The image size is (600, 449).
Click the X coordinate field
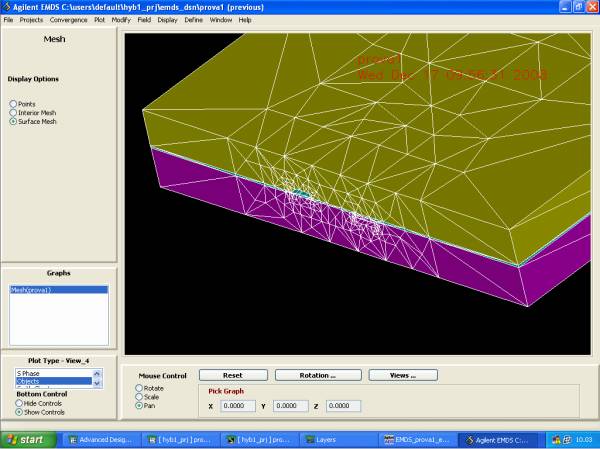(238, 406)
